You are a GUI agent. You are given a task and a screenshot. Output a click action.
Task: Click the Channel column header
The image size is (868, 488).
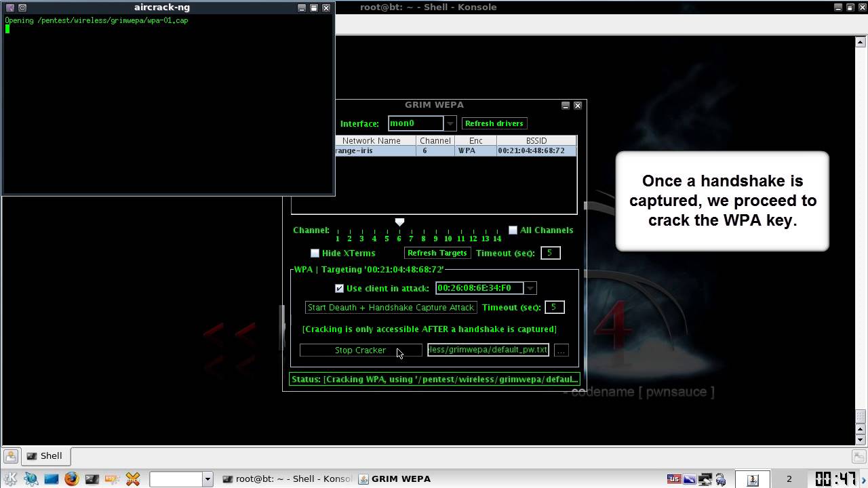point(435,140)
